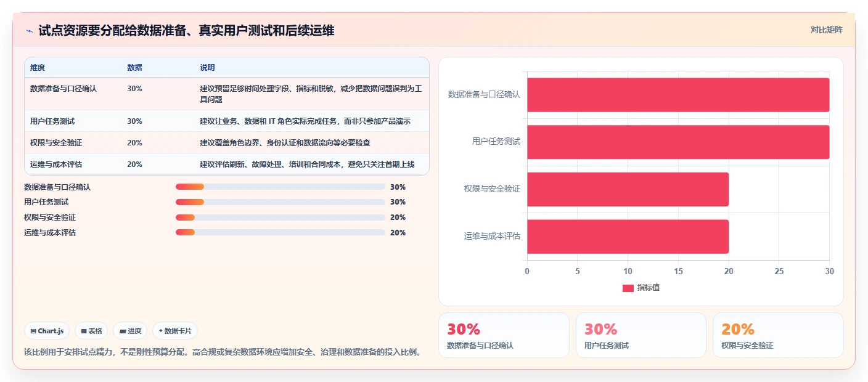Click the 数据准备与口径确认 progress bar
This screenshot has height=382, width=868.
pos(280,187)
